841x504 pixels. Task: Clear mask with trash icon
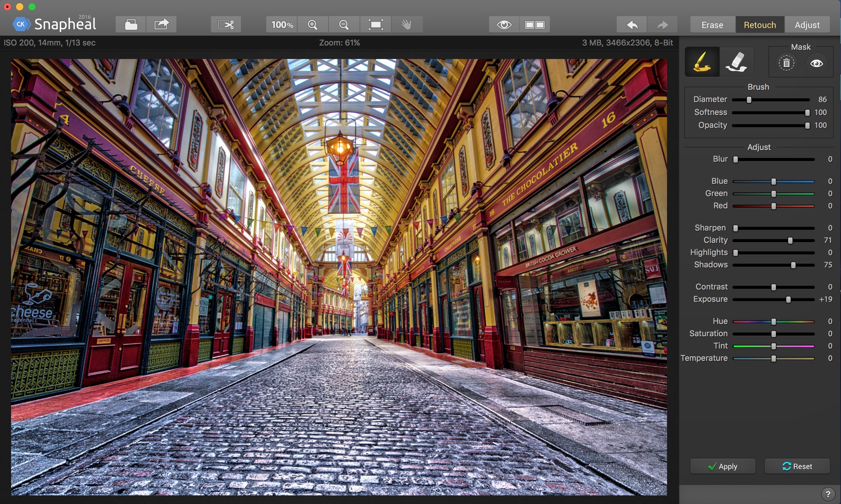click(x=786, y=63)
